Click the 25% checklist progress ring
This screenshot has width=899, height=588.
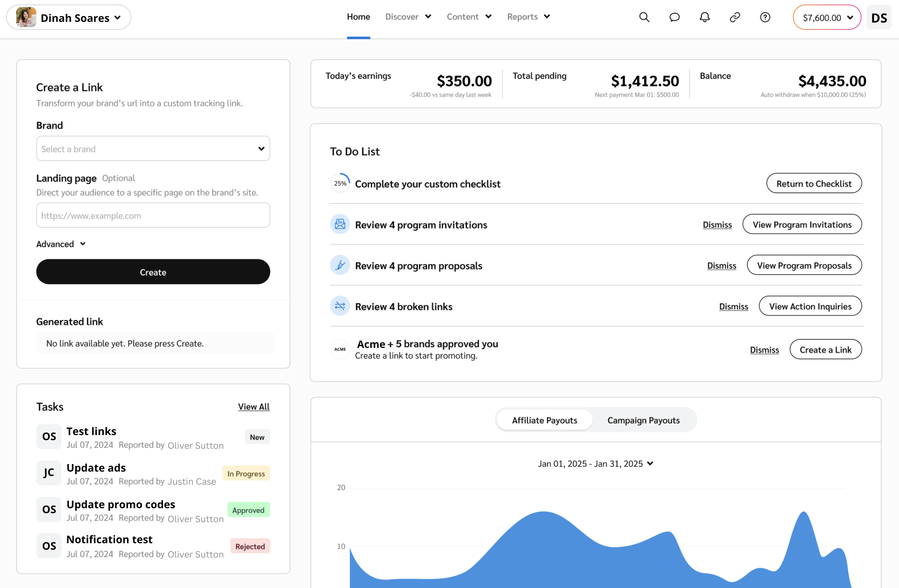340,183
